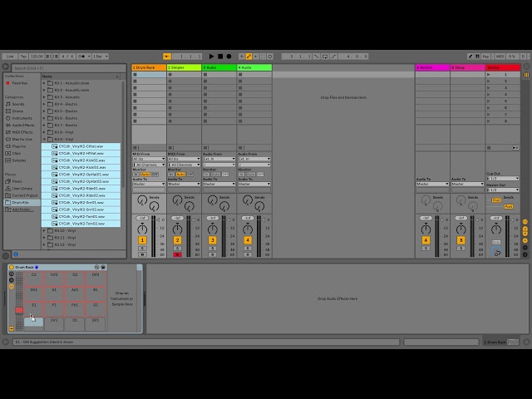Start playback with the Play button

coord(211,57)
